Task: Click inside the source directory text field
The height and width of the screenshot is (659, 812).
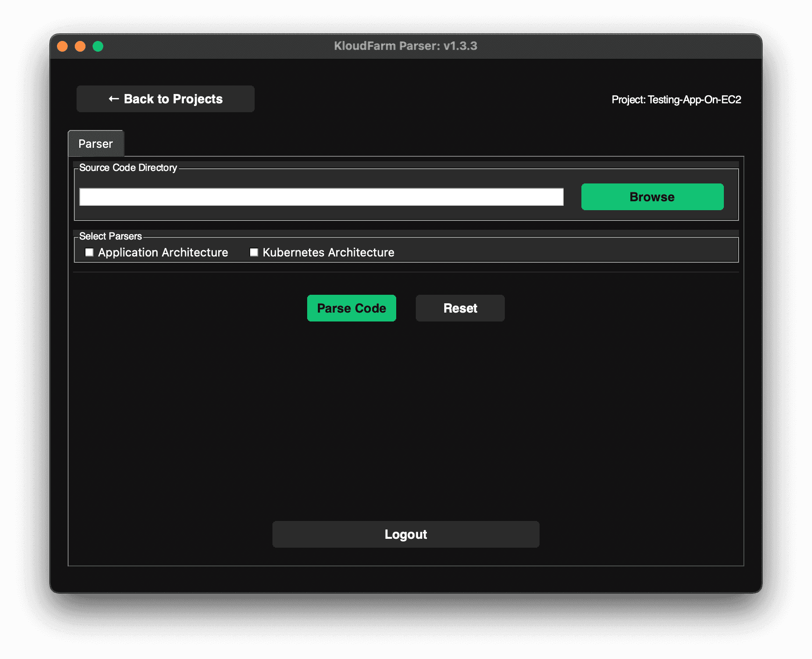Action: [x=321, y=196]
